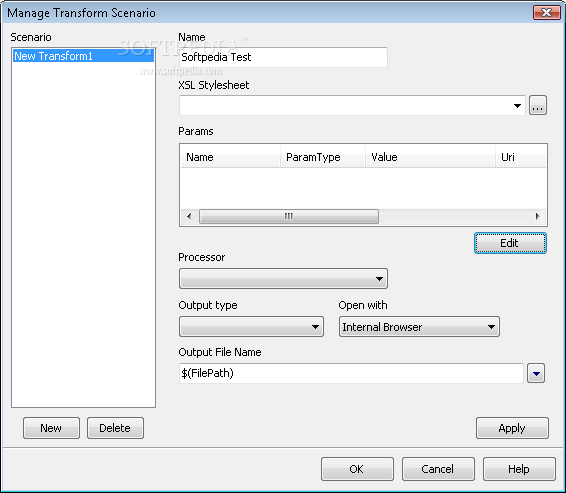Browse for an XSL stylesheet with the ellipsis button
The width and height of the screenshot is (566, 493).
pyautogui.click(x=538, y=105)
